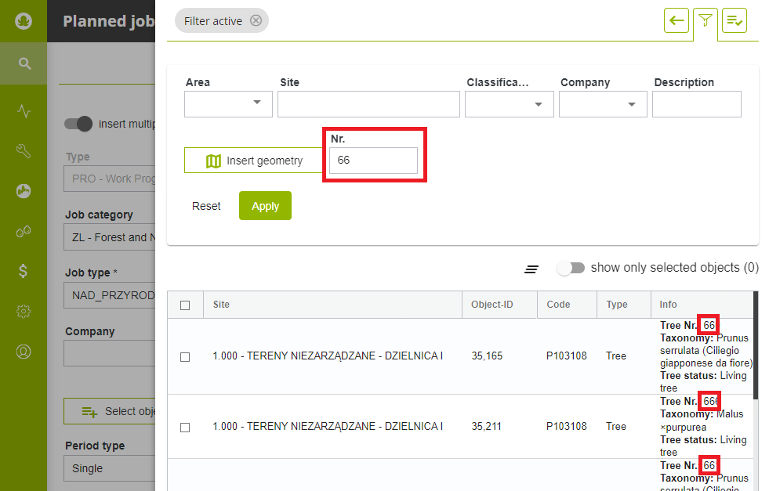Click the Reset filter button

pos(206,206)
